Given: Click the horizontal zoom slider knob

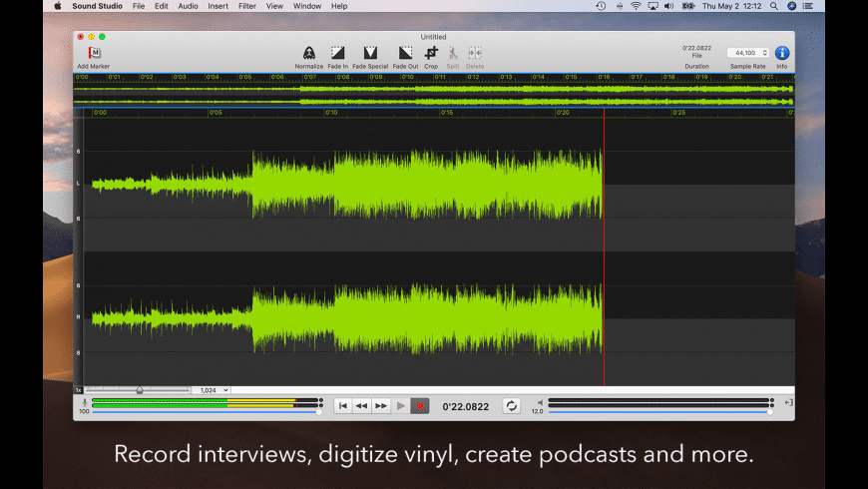Looking at the screenshot, I should pos(140,390).
